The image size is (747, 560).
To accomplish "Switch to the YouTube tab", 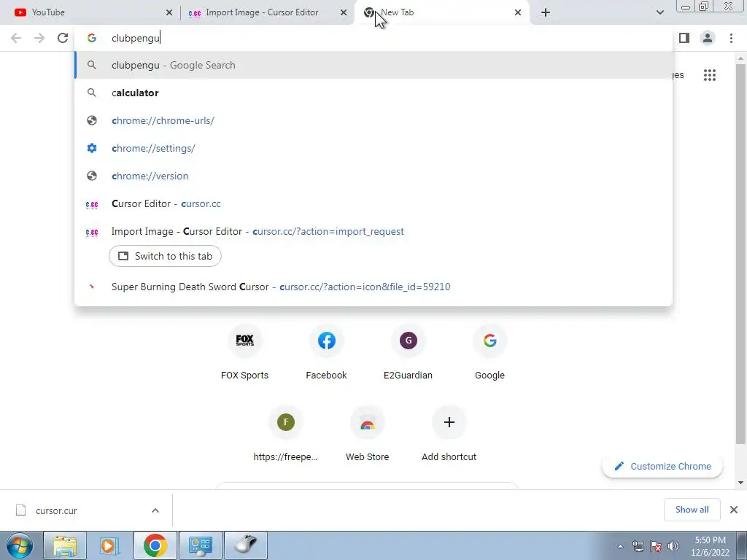I will coord(90,12).
